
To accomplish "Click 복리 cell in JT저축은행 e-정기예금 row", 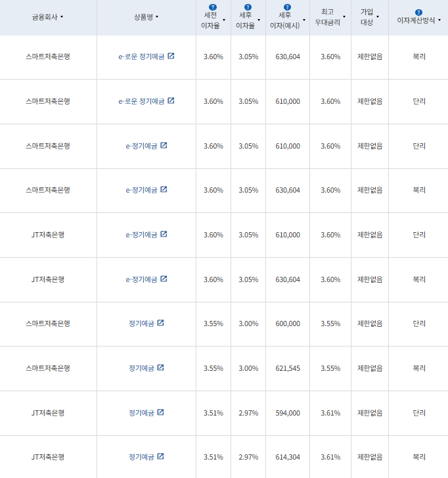I will (x=419, y=279).
